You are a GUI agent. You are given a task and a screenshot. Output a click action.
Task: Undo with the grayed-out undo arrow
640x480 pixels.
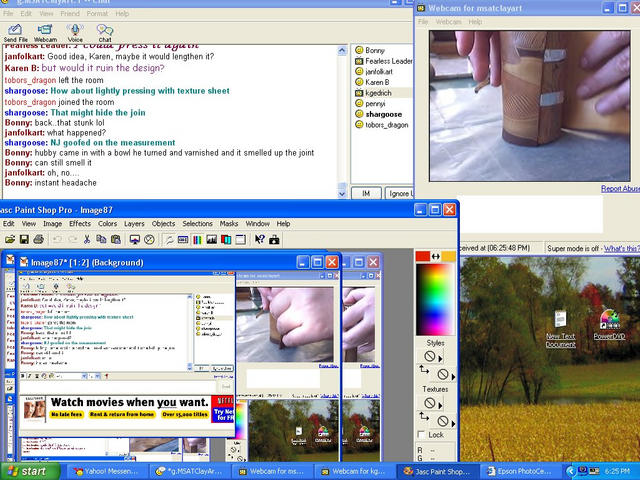pos(58,240)
